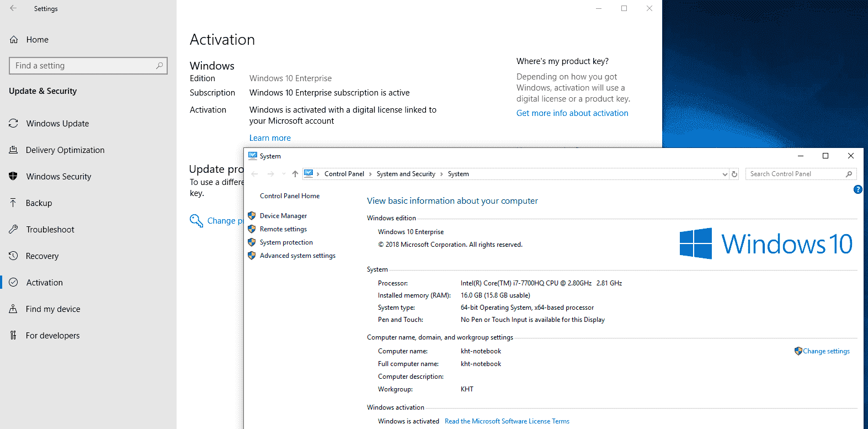Expand the chevron before Control Panel breadcrumb
Screen dimensions: 868x429
(318, 174)
